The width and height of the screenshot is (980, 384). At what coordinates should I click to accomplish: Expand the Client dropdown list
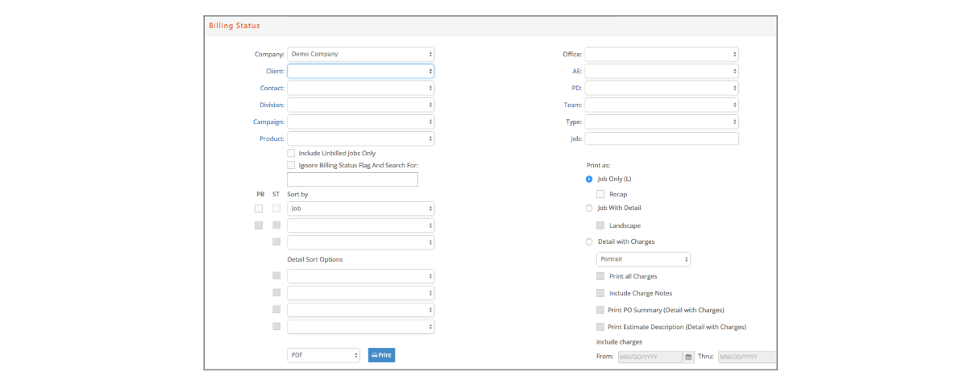pos(360,72)
